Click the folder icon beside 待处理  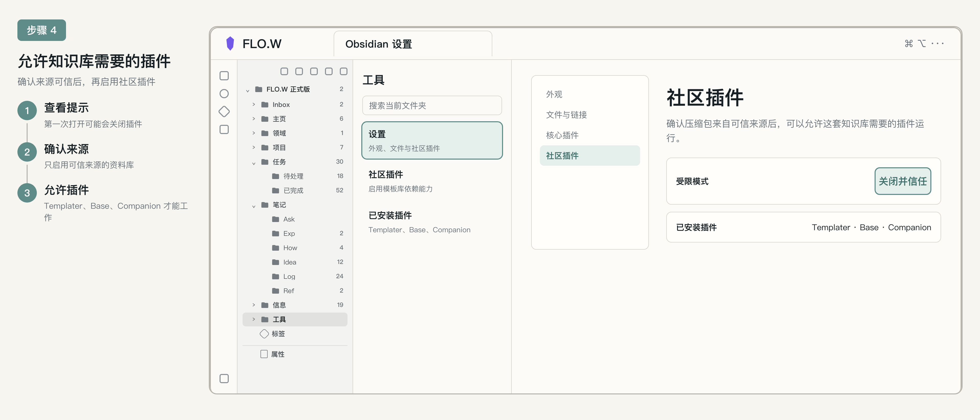tap(275, 176)
